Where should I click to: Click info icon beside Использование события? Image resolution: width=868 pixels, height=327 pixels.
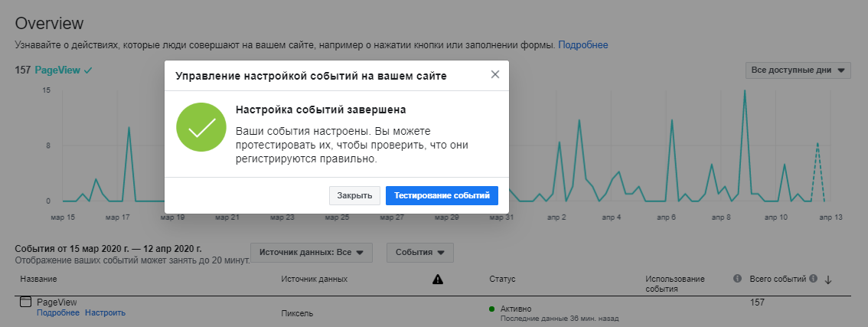click(x=737, y=279)
